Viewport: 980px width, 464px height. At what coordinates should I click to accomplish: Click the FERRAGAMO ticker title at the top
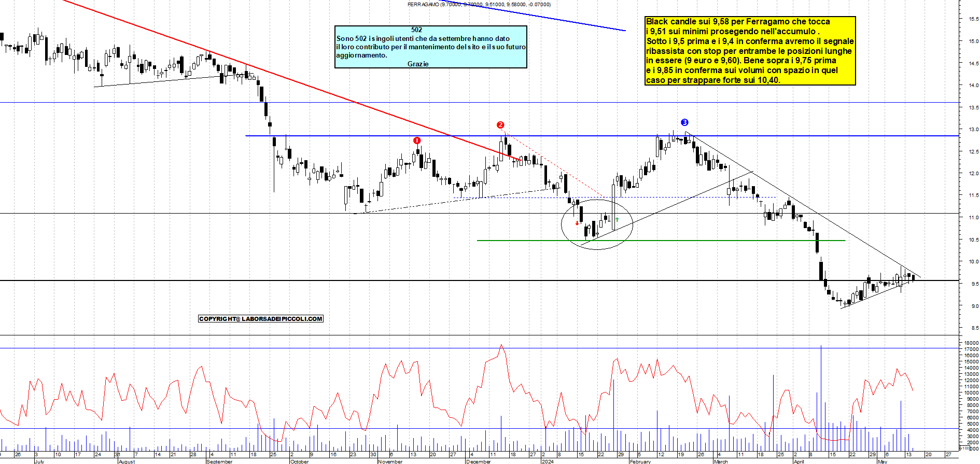point(479,4)
